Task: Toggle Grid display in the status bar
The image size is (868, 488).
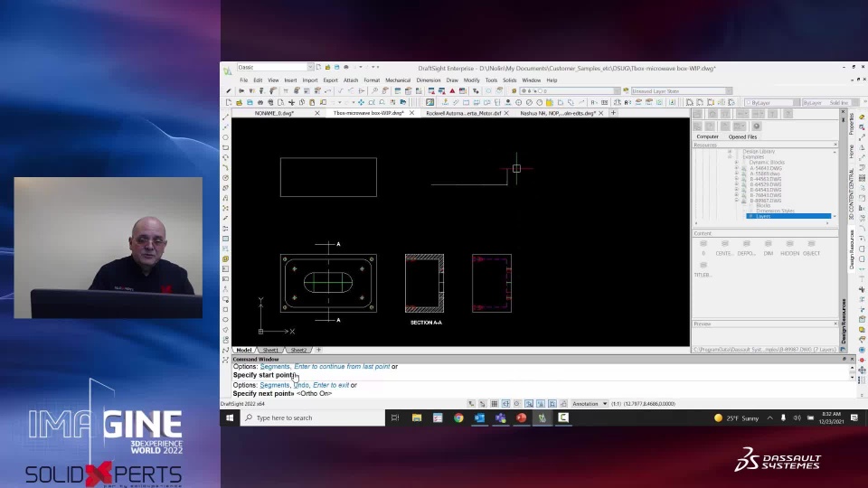Action: click(495, 404)
